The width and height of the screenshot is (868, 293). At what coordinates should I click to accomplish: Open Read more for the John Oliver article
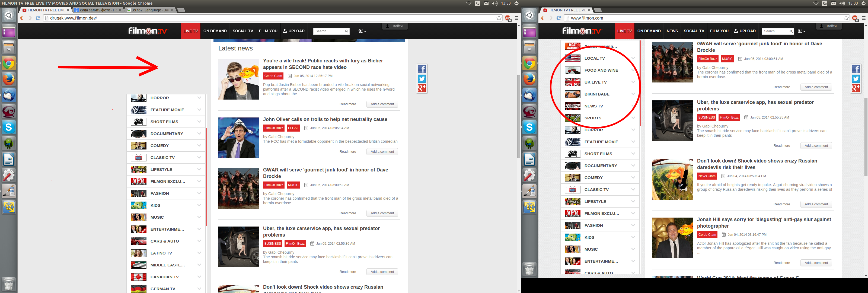(x=347, y=152)
